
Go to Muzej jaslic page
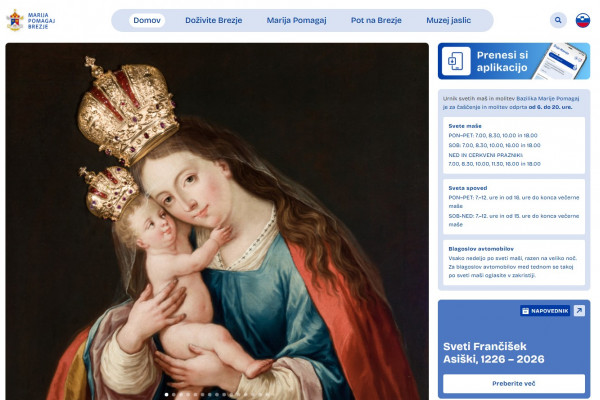448,20
